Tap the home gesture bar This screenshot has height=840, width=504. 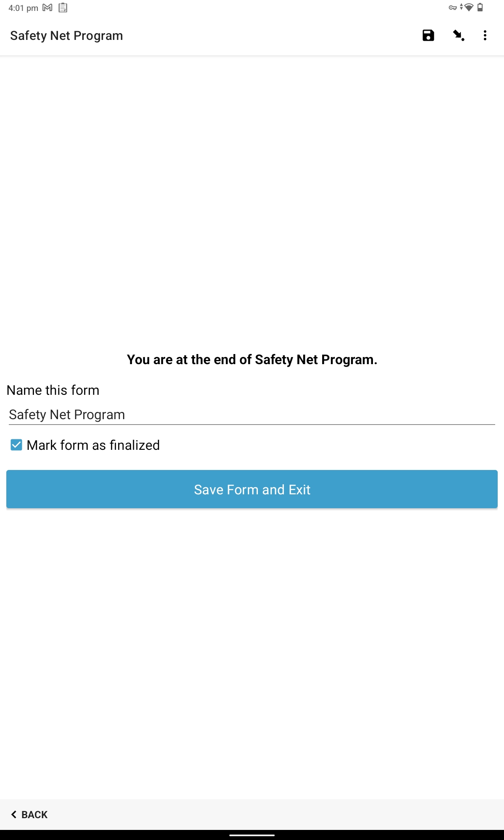coord(252,835)
